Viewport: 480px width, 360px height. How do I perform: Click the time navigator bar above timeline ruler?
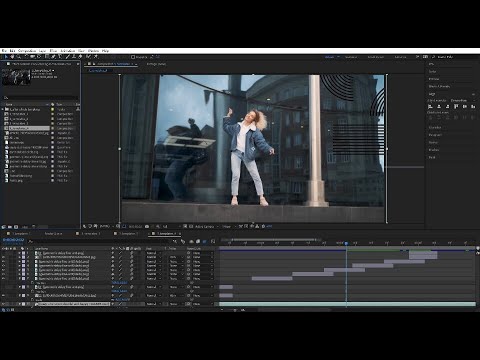[x=274, y=239]
